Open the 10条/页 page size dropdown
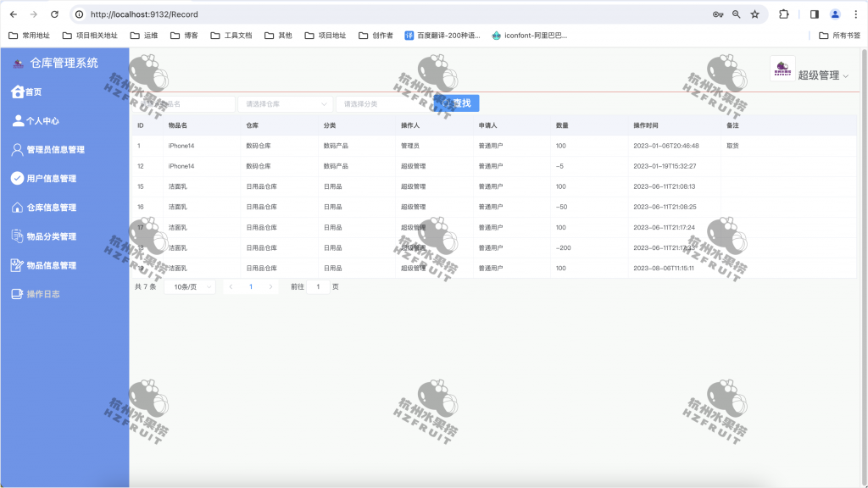Image resolution: width=868 pixels, height=488 pixels. click(189, 286)
